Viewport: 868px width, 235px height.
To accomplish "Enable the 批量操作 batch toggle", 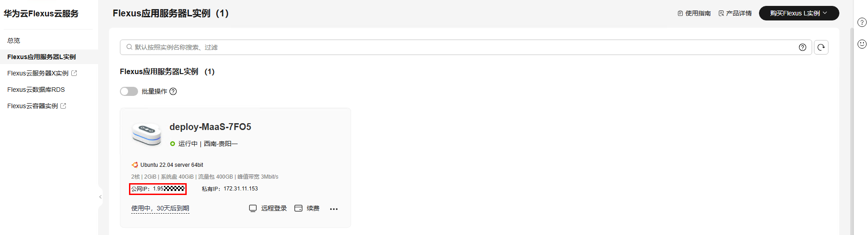I will (129, 91).
